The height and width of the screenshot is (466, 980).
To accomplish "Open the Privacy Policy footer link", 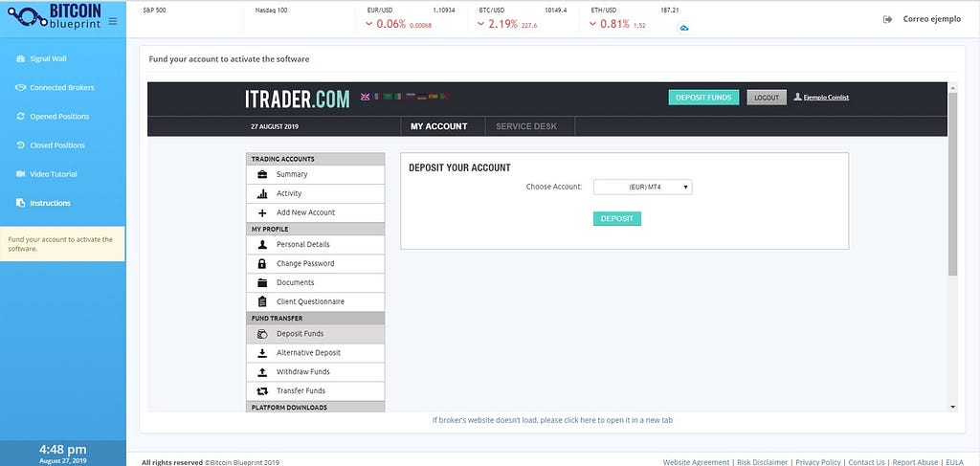I will (818, 462).
